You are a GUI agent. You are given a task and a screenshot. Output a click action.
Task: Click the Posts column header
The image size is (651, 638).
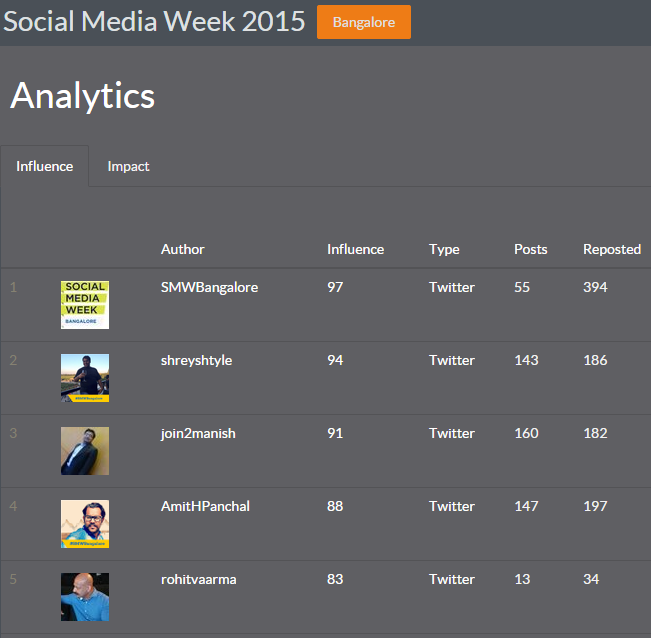pos(531,249)
